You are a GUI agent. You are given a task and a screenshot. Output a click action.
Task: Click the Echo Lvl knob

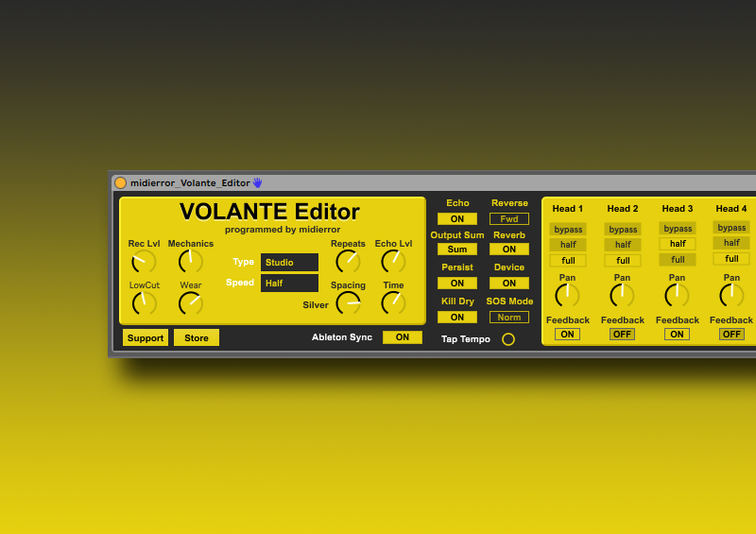click(393, 262)
